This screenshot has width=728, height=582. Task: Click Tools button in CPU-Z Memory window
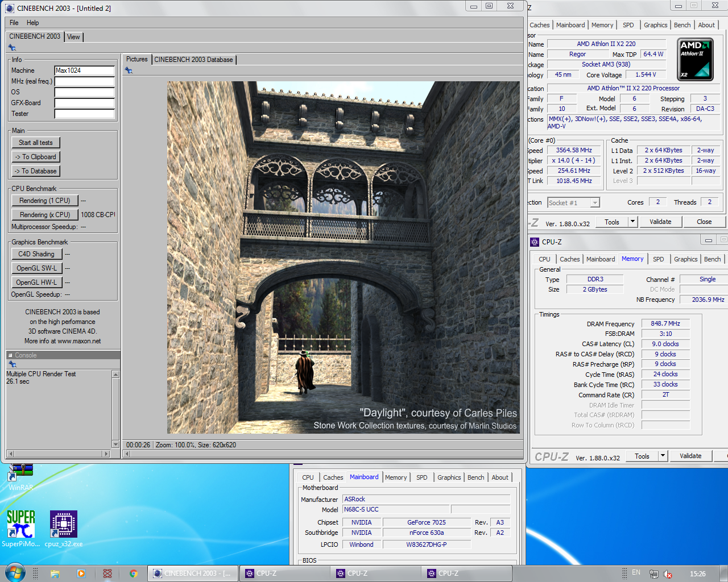click(x=642, y=456)
